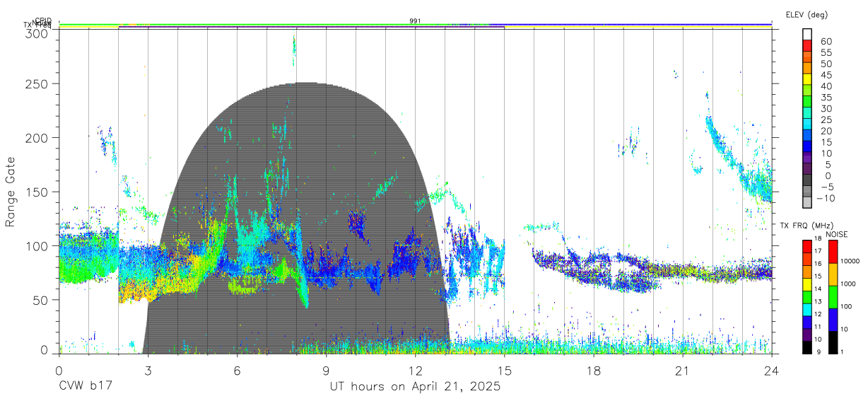This screenshot has width=868, height=401.
Task: Click the '50' tick on the Range Gate axis
Action: [x=41, y=300]
